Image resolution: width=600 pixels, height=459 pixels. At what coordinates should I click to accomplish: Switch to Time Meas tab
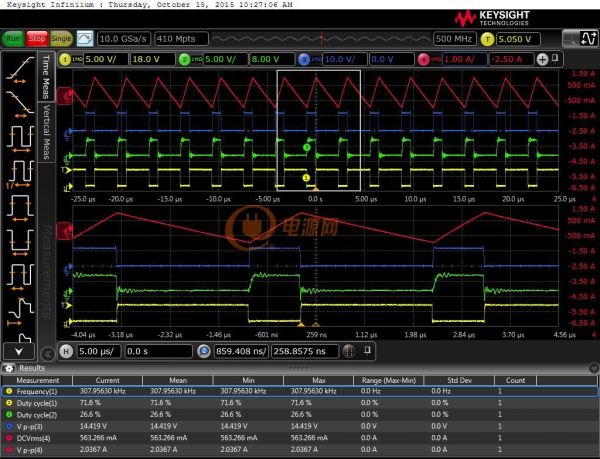(x=46, y=76)
